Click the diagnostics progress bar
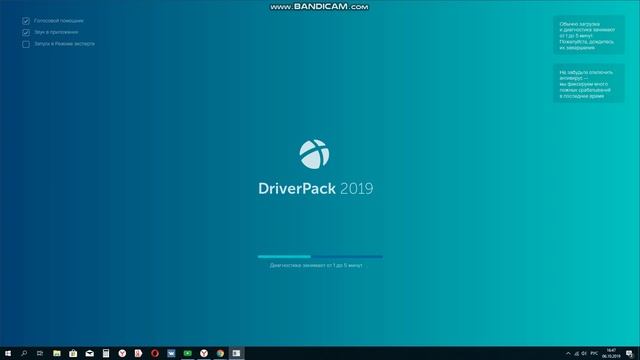Viewport: 640px width, 360px height. click(320, 257)
